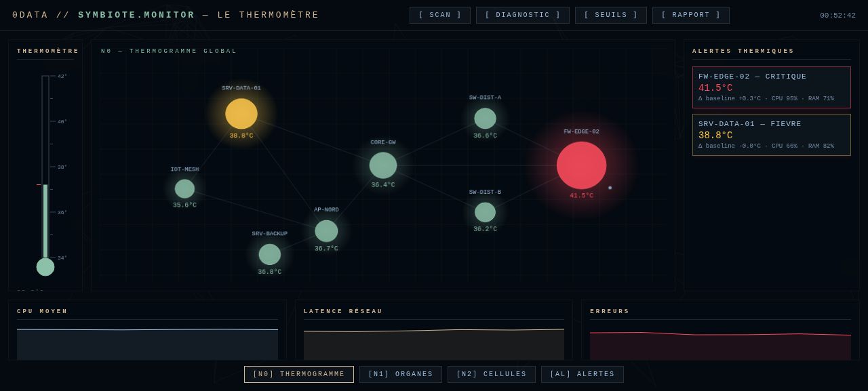The height and width of the screenshot is (391, 868).
Task: Click the ALERTES THERMIQUES heading
Action: [x=743, y=52]
